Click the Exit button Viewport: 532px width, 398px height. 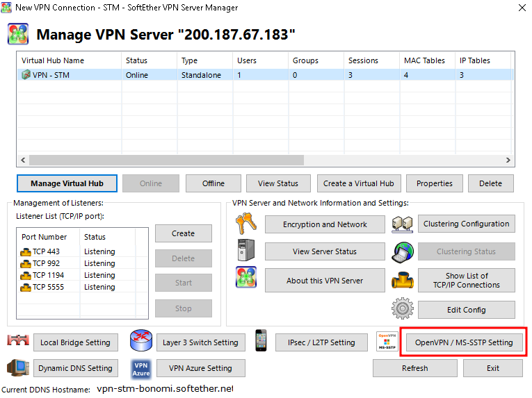pyautogui.click(x=492, y=368)
